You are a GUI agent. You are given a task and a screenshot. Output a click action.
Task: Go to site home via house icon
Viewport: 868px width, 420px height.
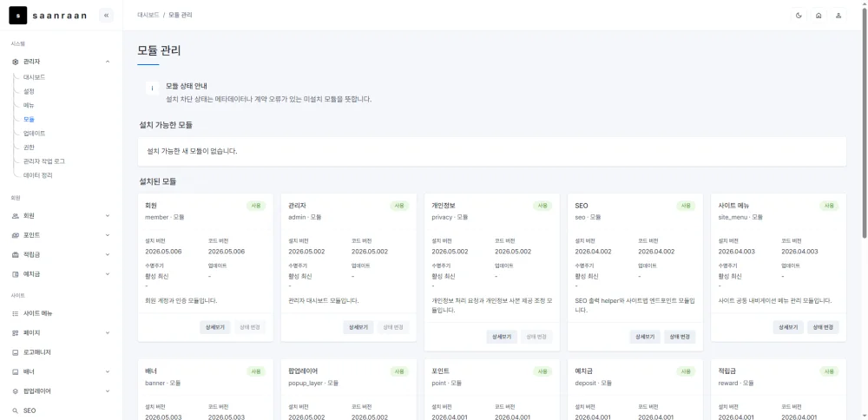coord(819,16)
